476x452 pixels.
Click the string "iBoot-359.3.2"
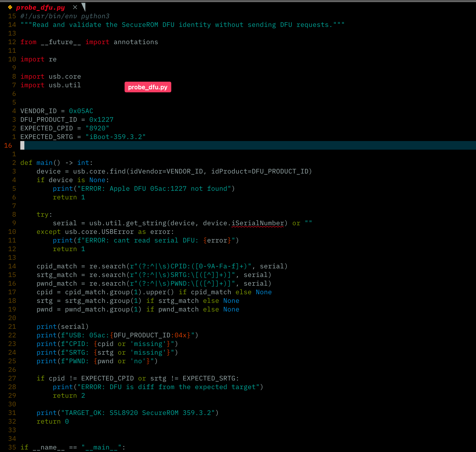pyautogui.click(x=115, y=137)
